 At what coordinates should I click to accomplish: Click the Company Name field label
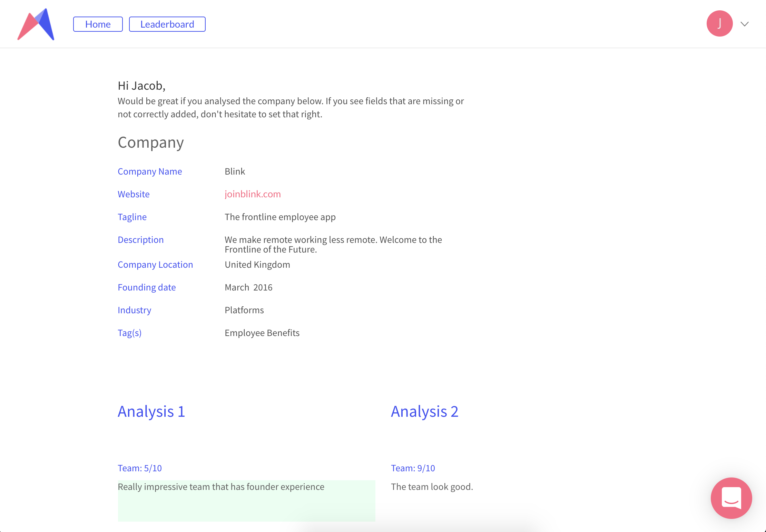tap(150, 171)
